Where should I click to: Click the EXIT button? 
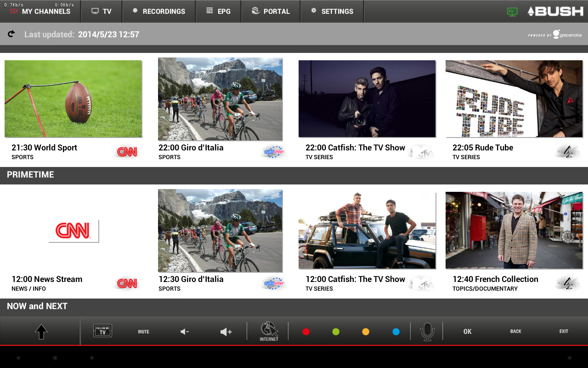564,332
